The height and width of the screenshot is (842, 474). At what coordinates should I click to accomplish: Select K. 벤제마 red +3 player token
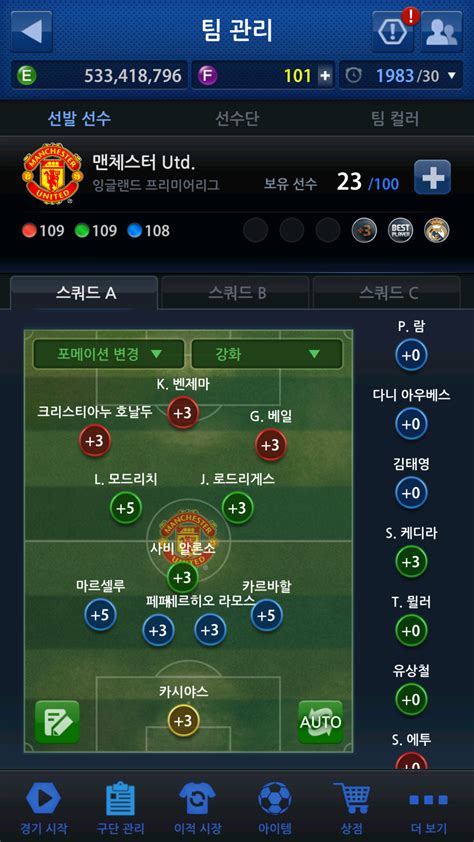pos(183,413)
